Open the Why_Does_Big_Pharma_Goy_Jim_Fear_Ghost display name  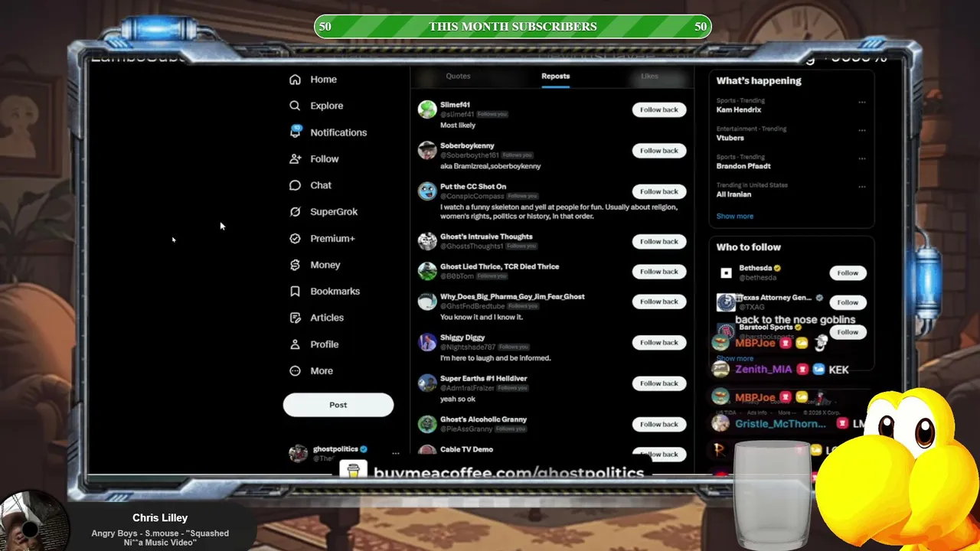[x=512, y=297]
